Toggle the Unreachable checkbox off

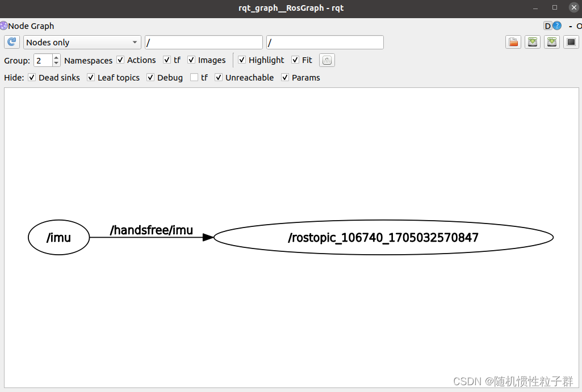[218, 77]
